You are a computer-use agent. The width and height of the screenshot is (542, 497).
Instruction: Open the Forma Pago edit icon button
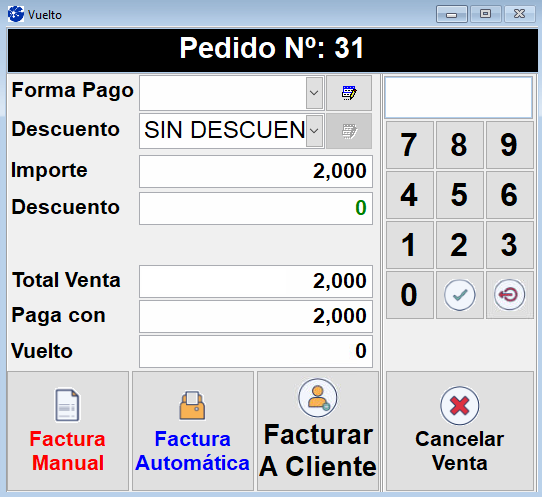click(x=349, y=93)
